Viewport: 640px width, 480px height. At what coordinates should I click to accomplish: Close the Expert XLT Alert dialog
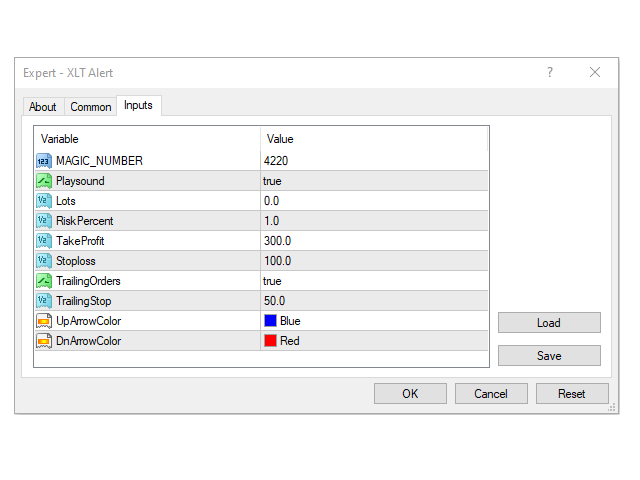click(595, 72)
